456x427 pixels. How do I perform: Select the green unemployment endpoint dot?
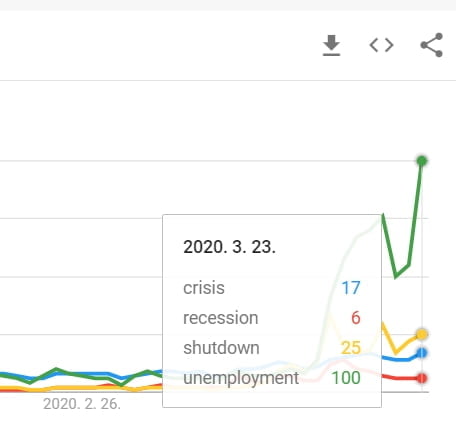click(422, 161)
